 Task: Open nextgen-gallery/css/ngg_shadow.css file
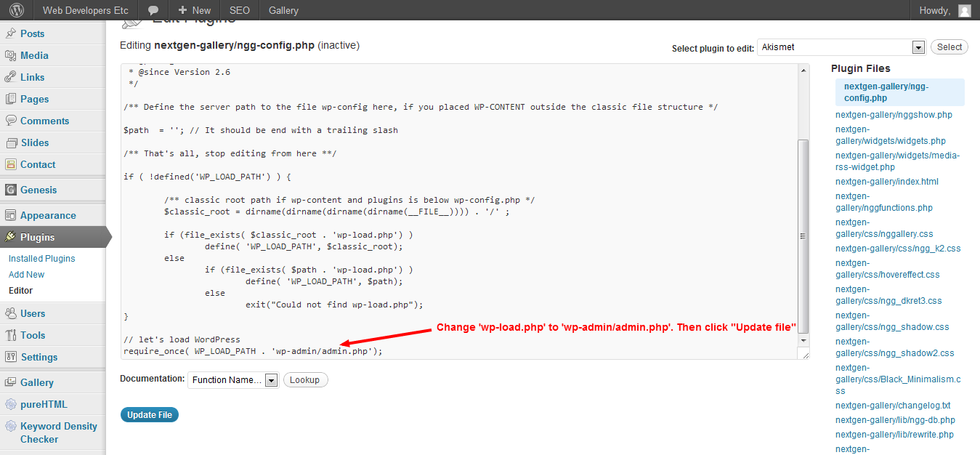tap(892, 321)
